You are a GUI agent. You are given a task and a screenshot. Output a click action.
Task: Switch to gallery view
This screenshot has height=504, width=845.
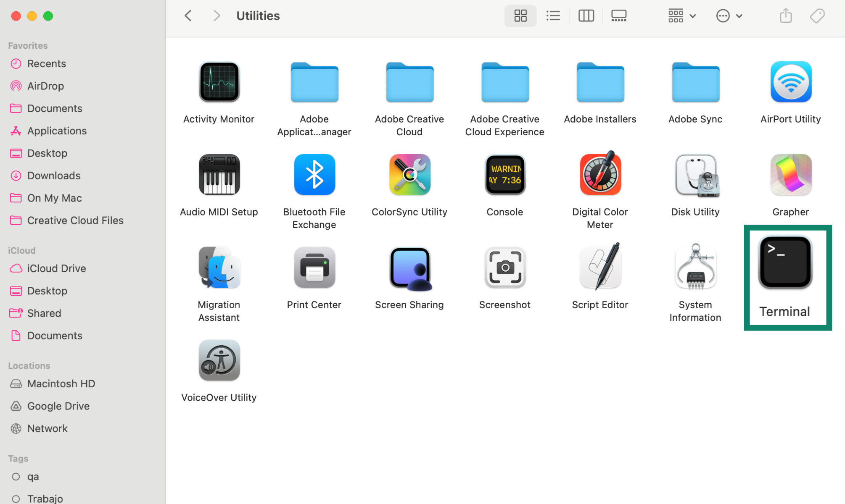(x=618, y=16)
